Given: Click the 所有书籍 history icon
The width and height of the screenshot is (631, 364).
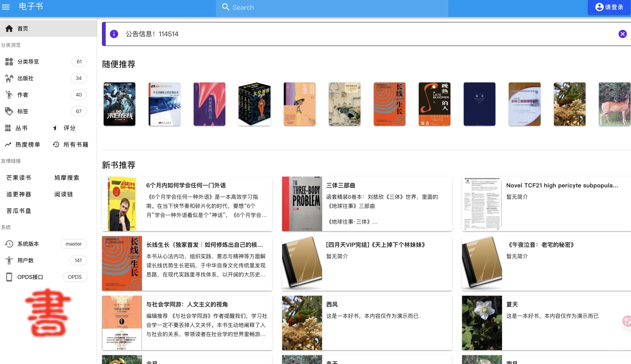Looking at the screenshot, I should click(x=56, y=145).
